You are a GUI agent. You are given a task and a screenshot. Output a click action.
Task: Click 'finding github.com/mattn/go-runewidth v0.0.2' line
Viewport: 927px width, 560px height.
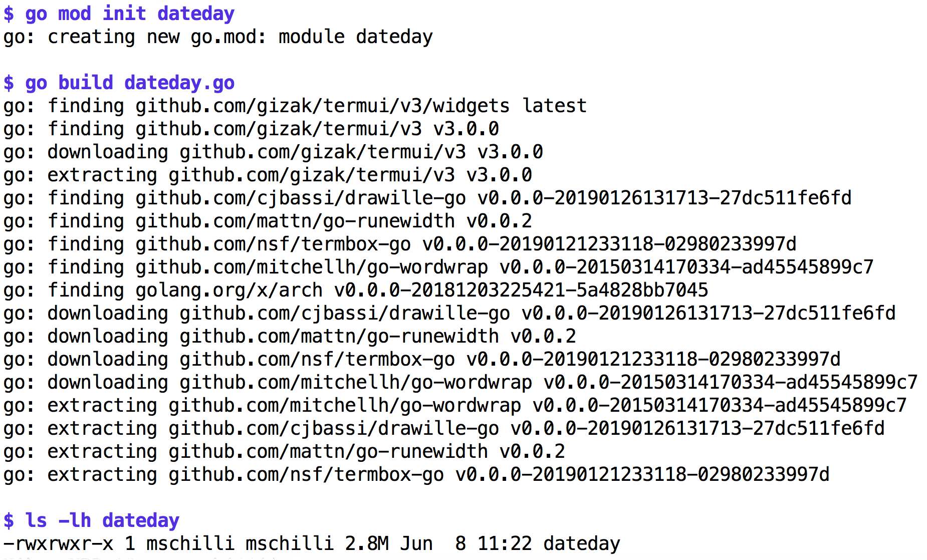(x=268, y=221)
